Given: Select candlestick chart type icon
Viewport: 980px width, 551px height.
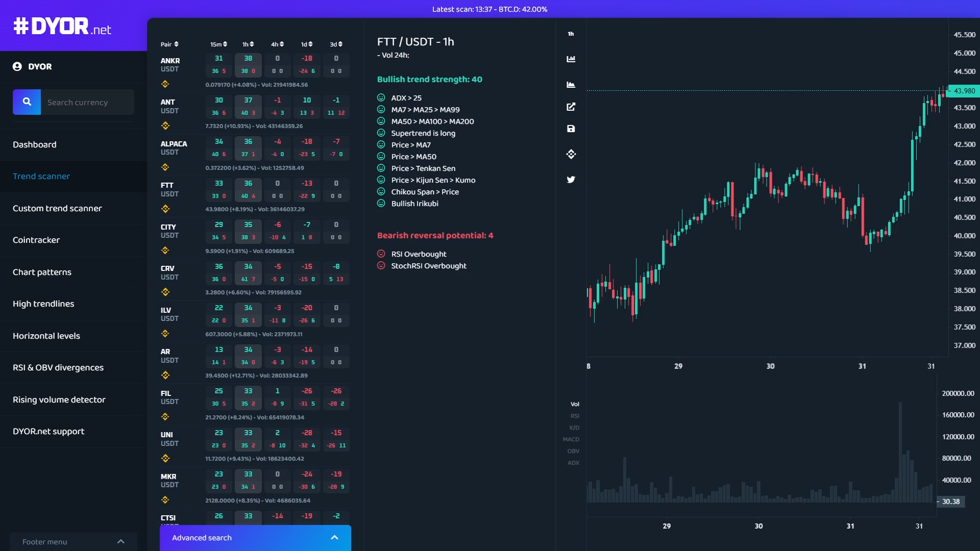Looking at the screenshot, I should click(571, 59).
